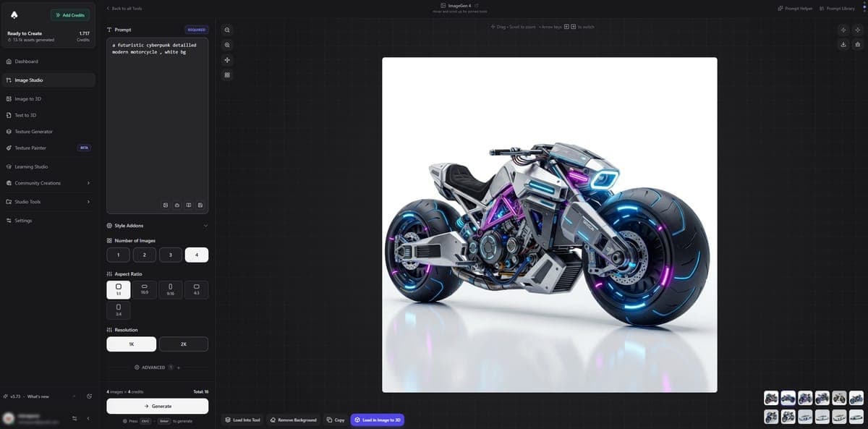This screenshot has width=868, height=429.
Task: Click Load in Image to 3D button
Action: coord(377,420)
